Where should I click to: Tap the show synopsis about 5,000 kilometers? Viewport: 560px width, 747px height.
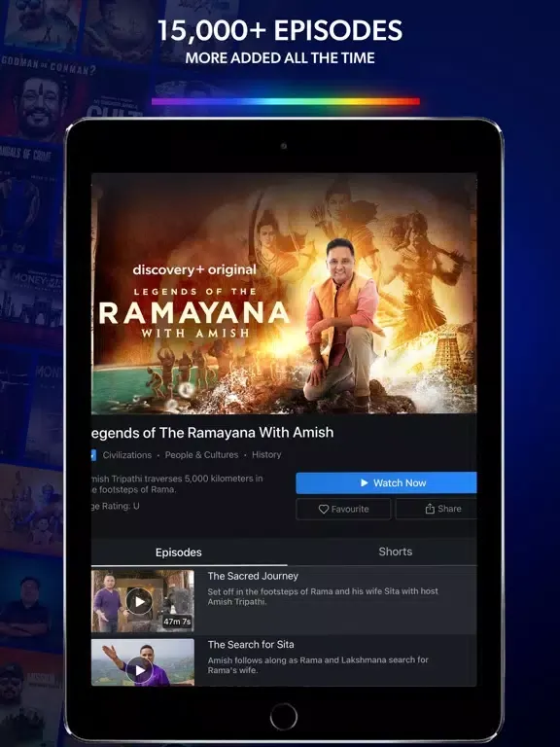(x=177, y=484)
